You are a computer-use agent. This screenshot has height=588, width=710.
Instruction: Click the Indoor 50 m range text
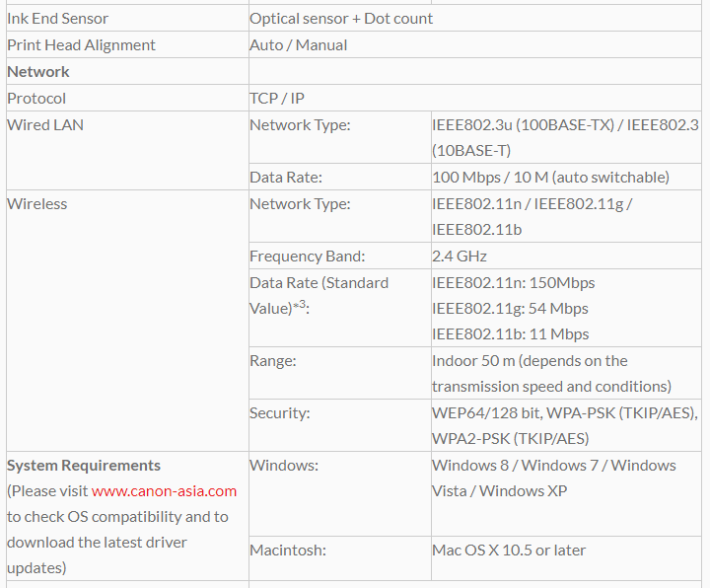(530, 360)
